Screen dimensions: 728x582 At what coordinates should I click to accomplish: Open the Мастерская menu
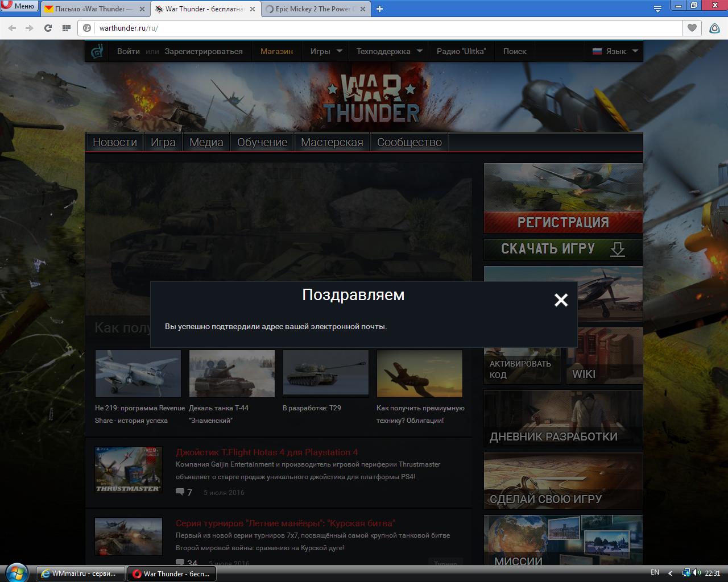(332, 142)
